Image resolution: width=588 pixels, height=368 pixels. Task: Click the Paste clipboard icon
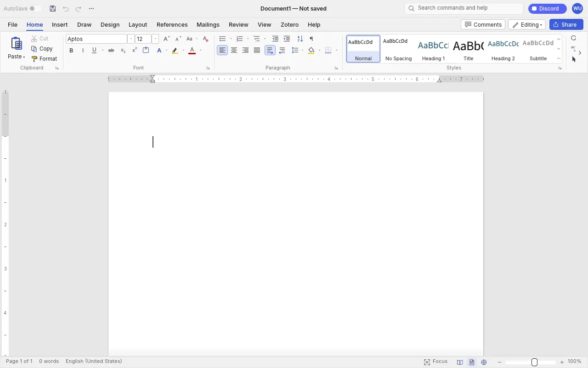(x=17, y=44)
